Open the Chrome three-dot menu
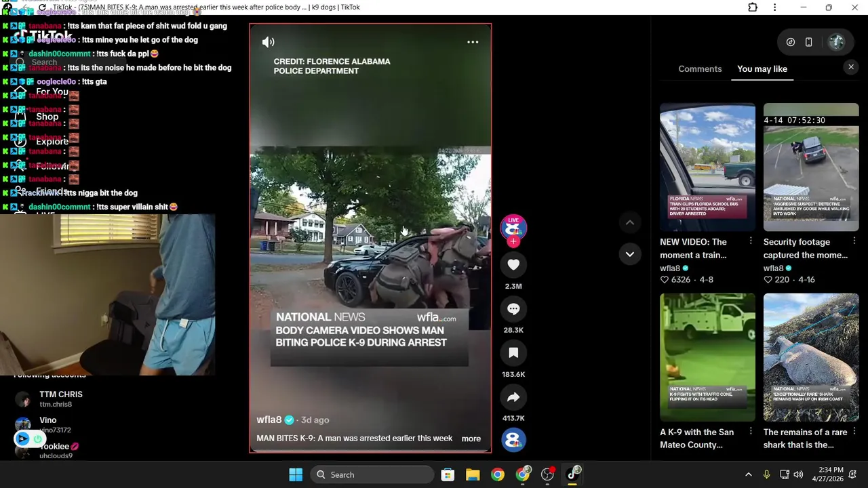This screenshot has height=488, width=868. coord(774,7)
